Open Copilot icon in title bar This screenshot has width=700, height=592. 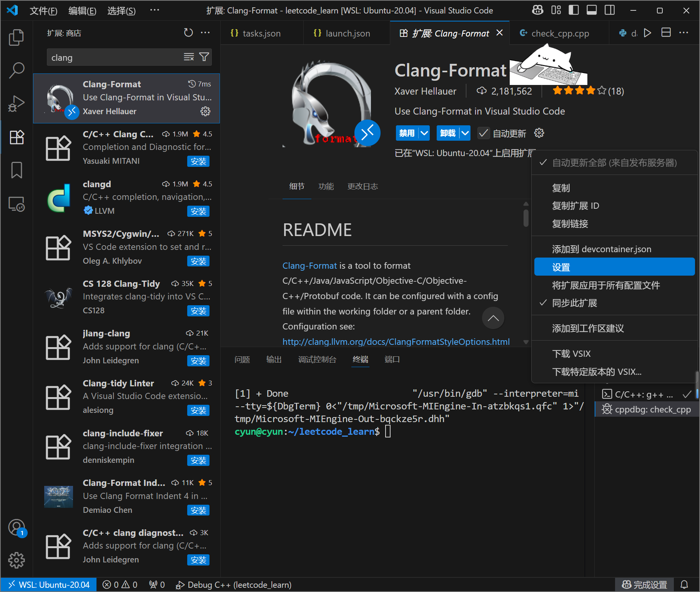(x=537, y=10)
